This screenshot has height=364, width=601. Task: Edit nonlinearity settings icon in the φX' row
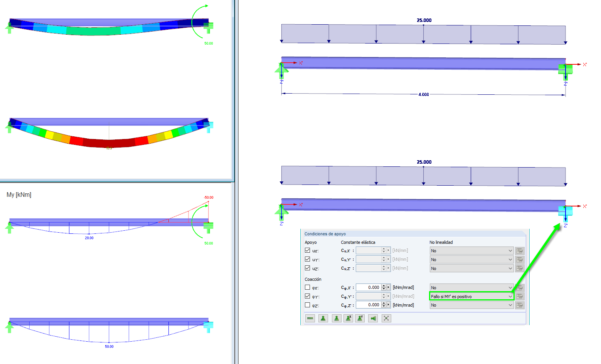pos(520,288)
